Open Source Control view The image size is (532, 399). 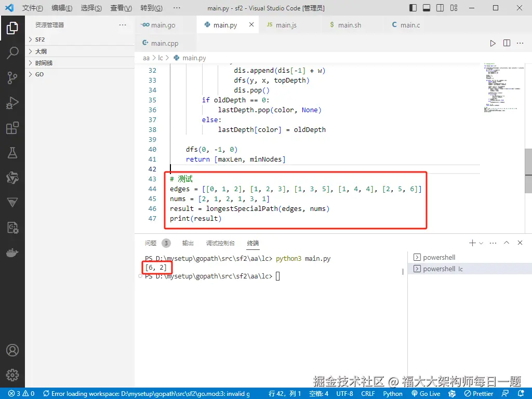pos(12,78)
